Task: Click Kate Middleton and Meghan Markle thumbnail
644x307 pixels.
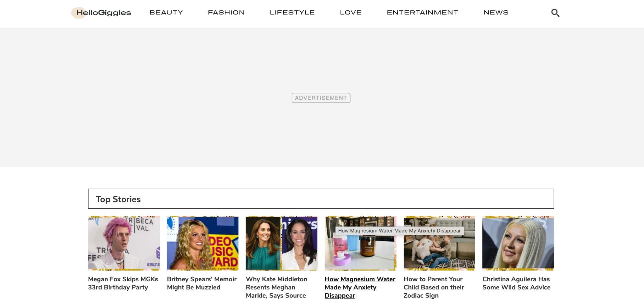Action: tap(281, 243)
